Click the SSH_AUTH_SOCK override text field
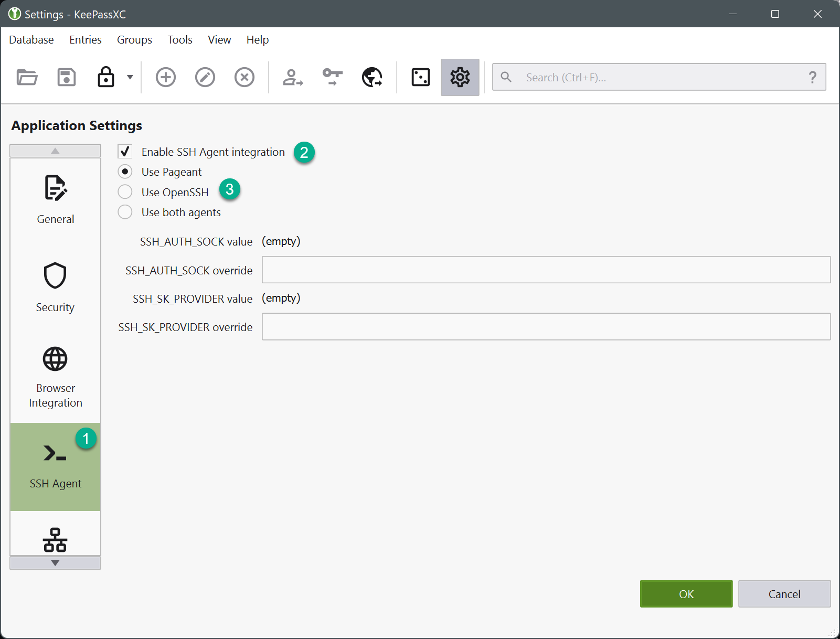 tap(546, 270)
